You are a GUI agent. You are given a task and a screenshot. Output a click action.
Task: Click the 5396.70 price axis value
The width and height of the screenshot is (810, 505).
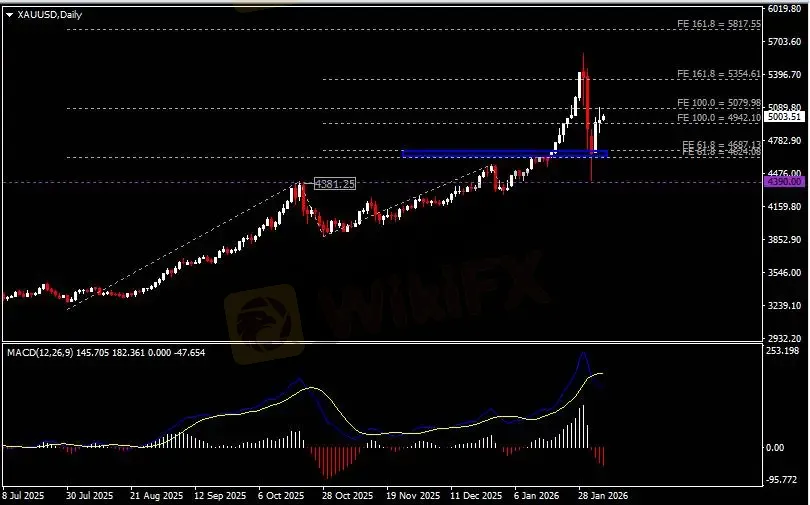pyautogui.click(x=784, y=75)
